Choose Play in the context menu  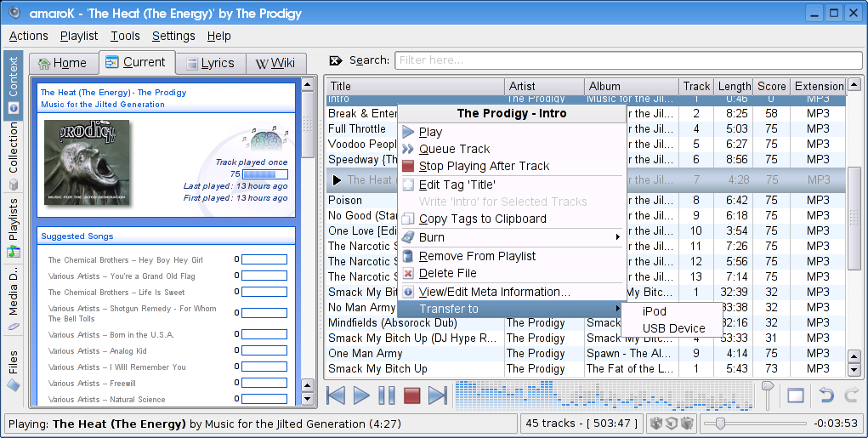512,132
